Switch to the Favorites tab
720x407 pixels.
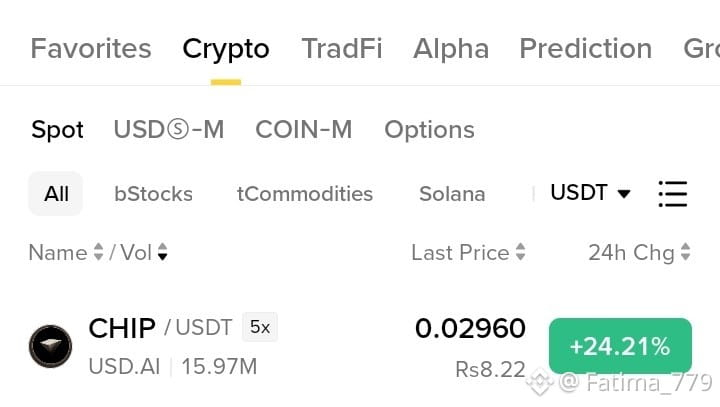(91, 48)
